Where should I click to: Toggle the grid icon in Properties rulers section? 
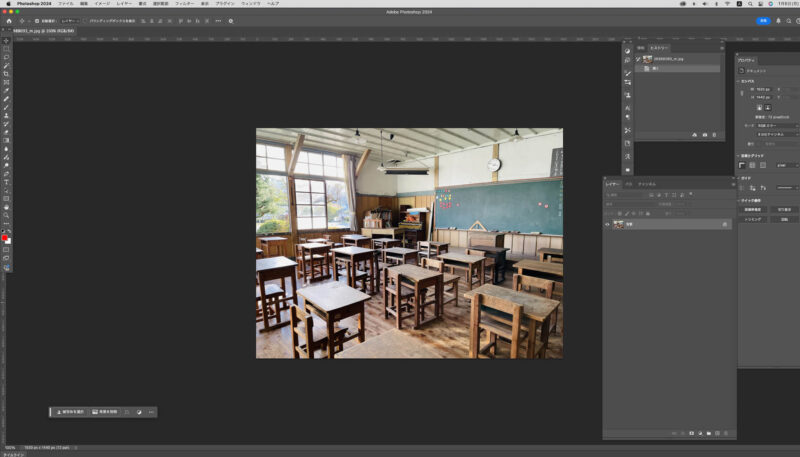click(x=752, y=165)
